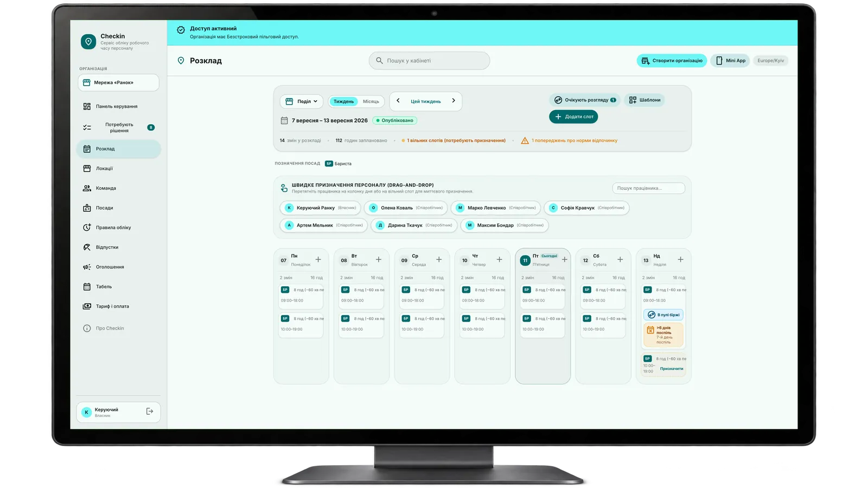Image resolution: width=868 pixels, height=488 pixels.
Task: Expand the Поділ dropdown
Action: point(302,101)
